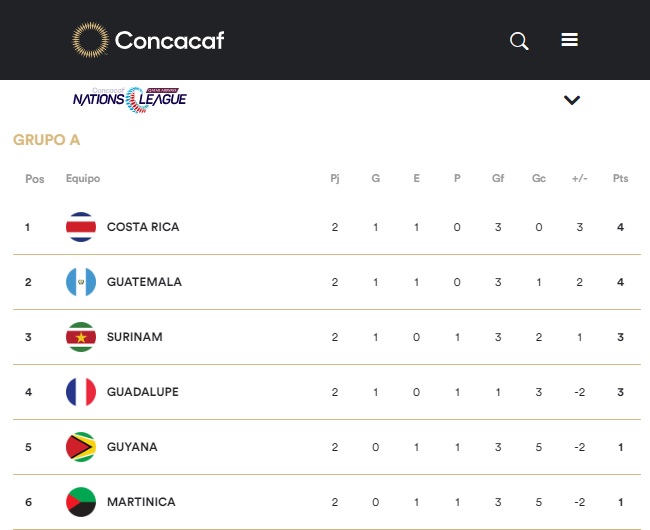The width and height of the screenshot is (650, 530).
Task: Expand the Nations League competition chevron
Action: click(x=572, y=100)
